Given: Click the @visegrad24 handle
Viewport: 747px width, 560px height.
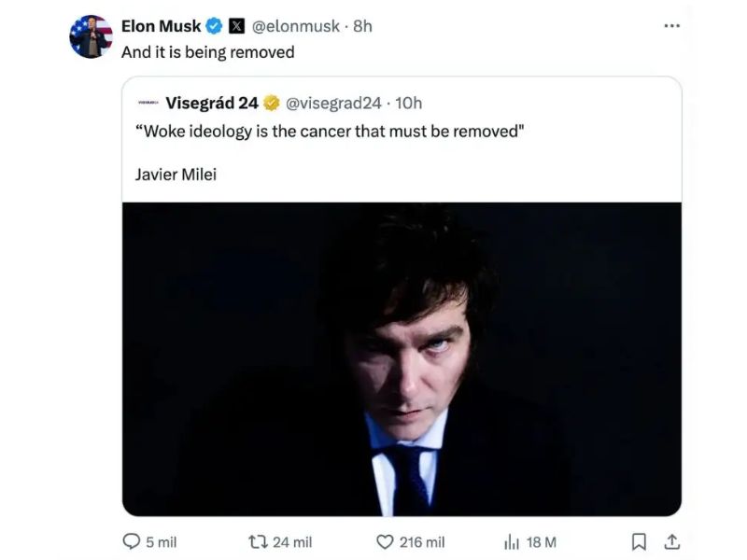Looking at the screenshot, I should 333,103.
